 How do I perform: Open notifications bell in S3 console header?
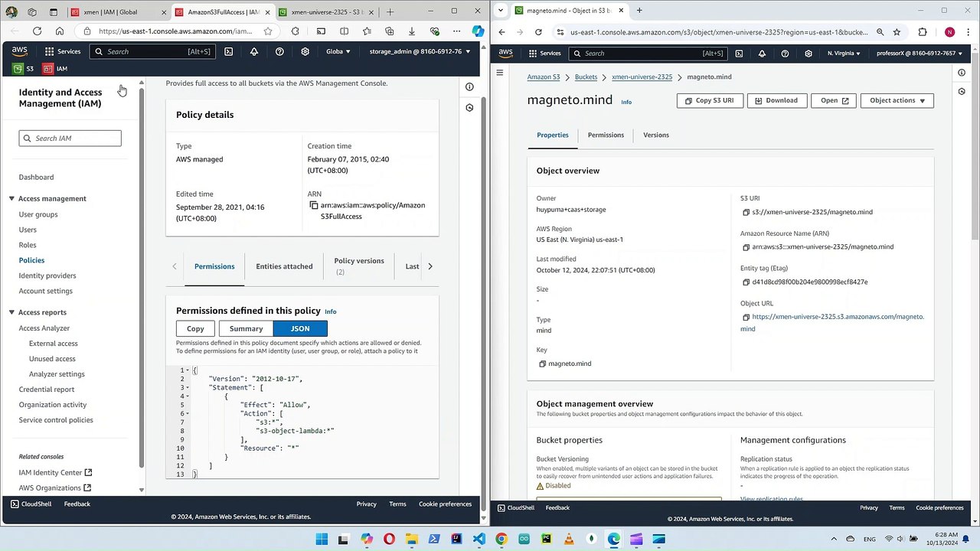tap(762, 54)
